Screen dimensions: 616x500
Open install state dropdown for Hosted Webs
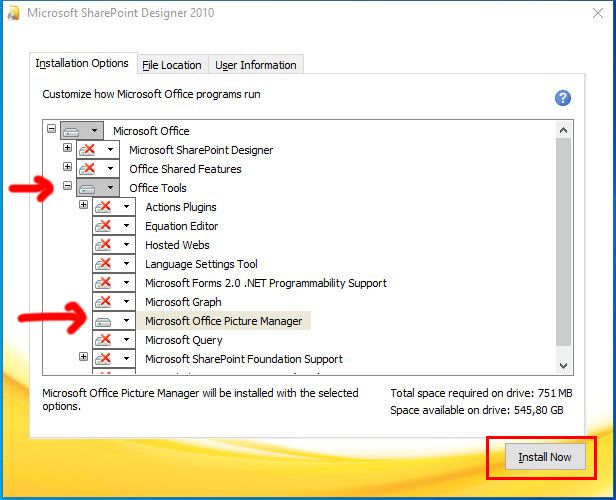114,244
